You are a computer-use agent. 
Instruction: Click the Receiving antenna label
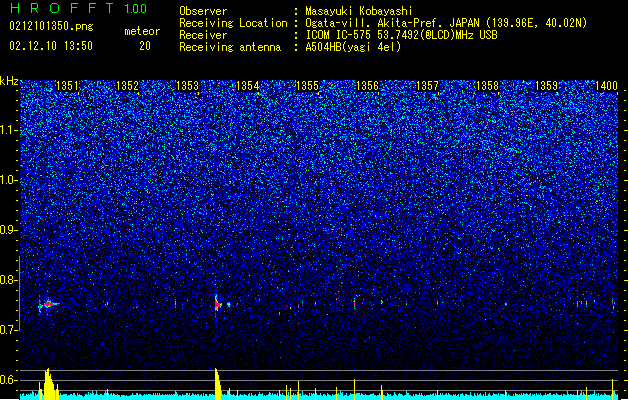point(230,47)
